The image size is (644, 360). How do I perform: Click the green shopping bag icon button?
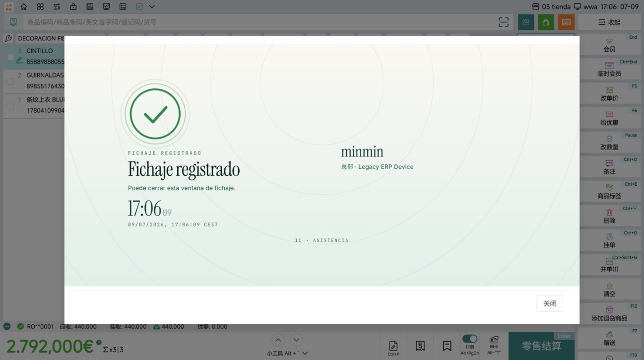[x=546, y=22]
